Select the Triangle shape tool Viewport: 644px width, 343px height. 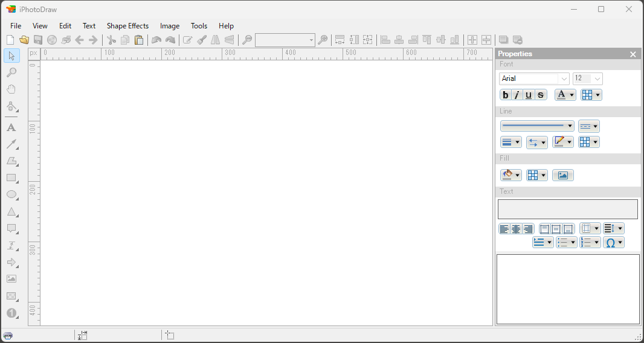11,212
